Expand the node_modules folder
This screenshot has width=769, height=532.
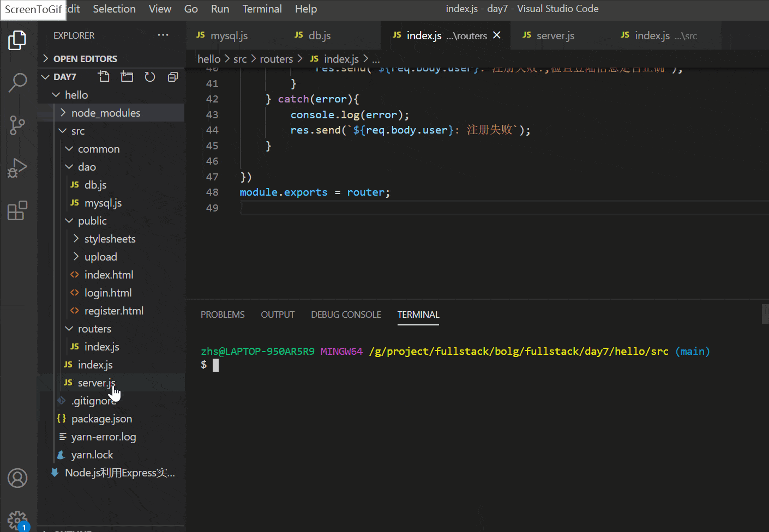click(105, 113)
